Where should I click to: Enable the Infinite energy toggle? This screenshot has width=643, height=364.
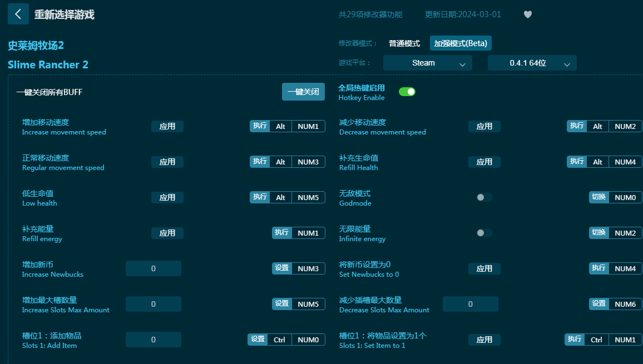tap(484, 233)
